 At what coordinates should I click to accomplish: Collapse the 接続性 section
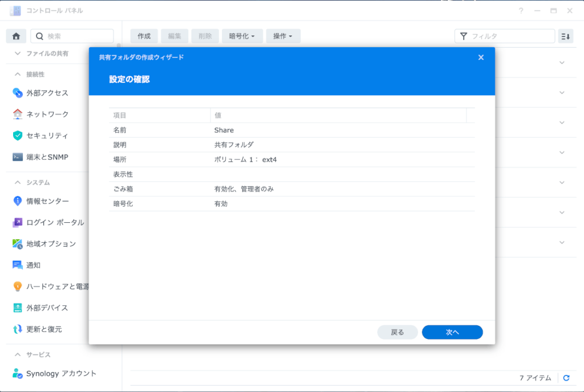point(18,75)
